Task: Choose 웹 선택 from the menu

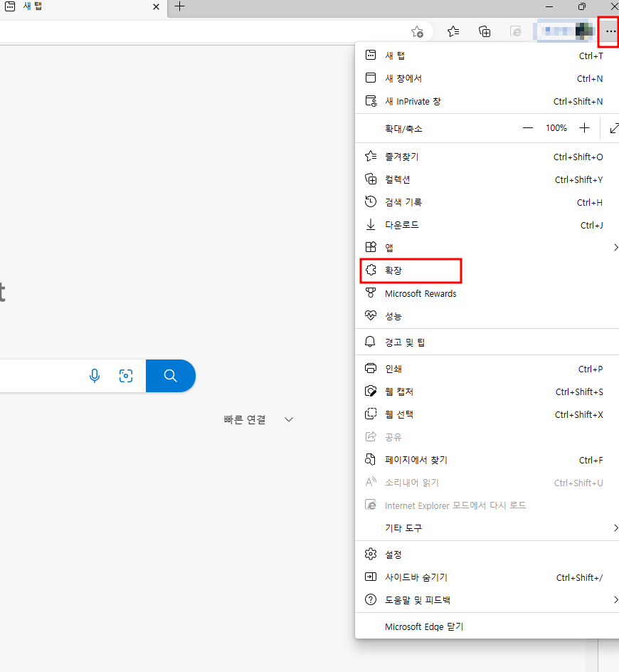Action: tap(487, 414)
